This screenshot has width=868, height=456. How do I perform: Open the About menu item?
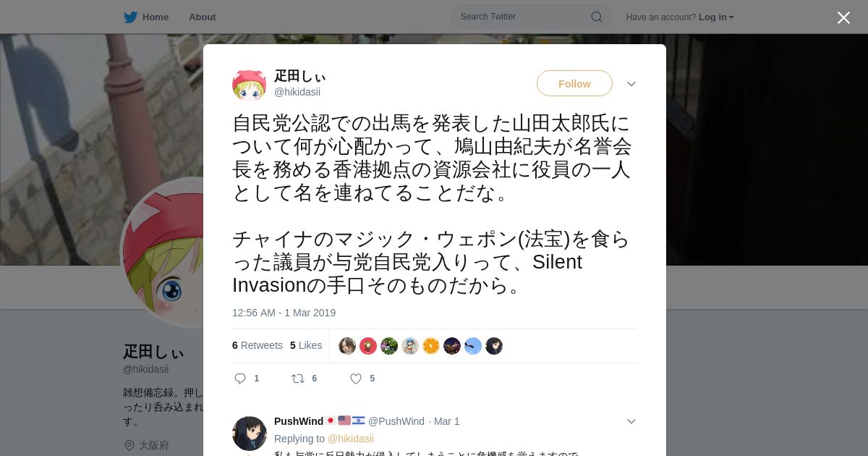coord(203,17)
